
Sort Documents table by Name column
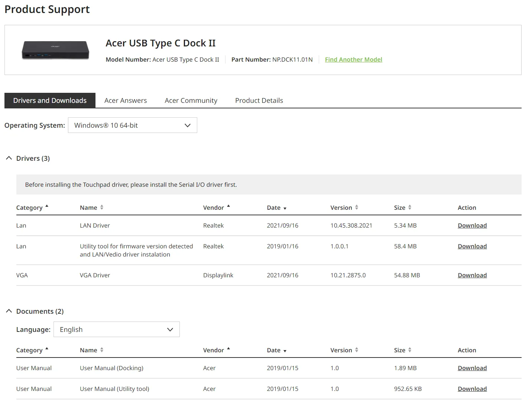tap(91, 350)
